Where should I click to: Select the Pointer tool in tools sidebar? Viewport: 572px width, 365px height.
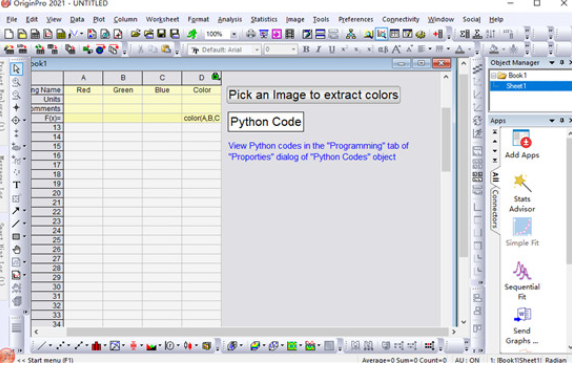click(16, 69)
